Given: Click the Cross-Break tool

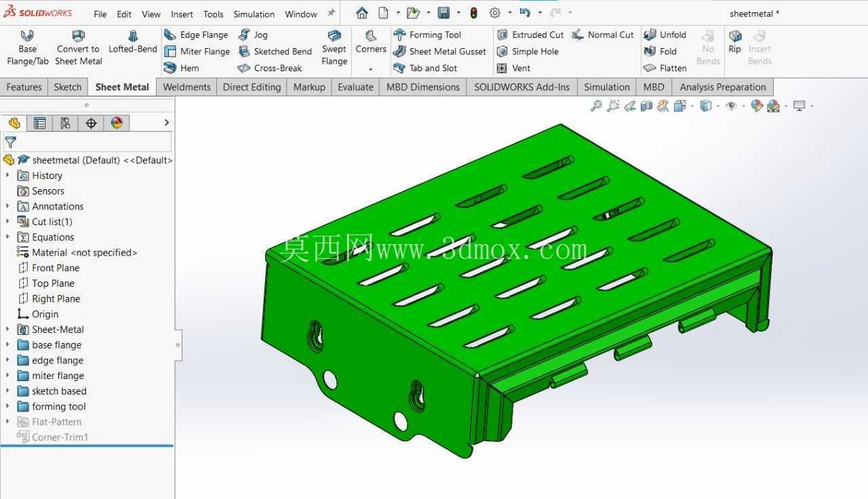Looking at the screenshot, I should (x=270, y=68).
